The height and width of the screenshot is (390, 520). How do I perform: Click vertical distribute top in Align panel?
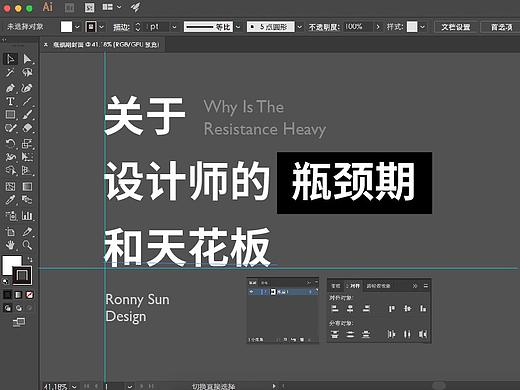(335, 334)
